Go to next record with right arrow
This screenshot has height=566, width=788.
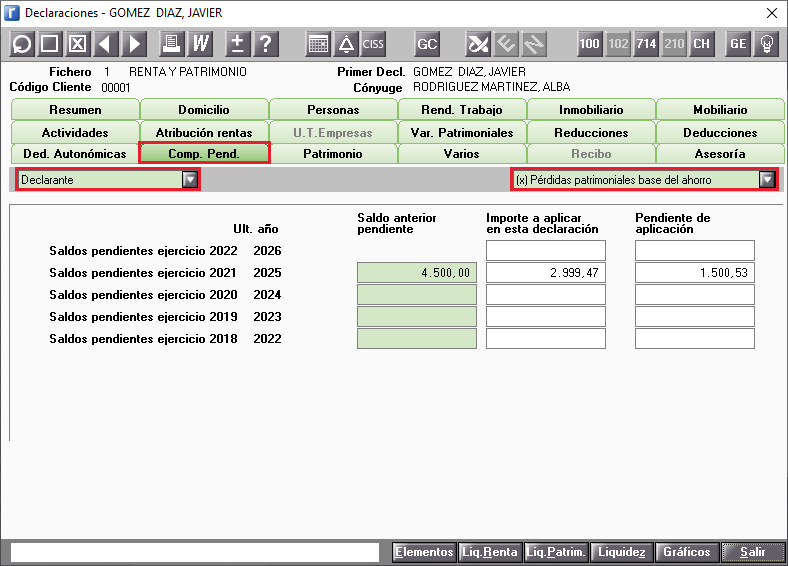point(134,44)
